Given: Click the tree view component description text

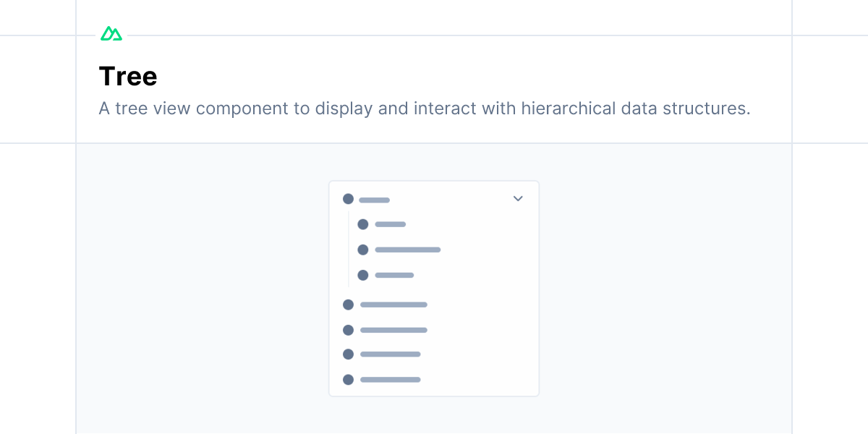Looking at the screenshot, I should [425, 109].
